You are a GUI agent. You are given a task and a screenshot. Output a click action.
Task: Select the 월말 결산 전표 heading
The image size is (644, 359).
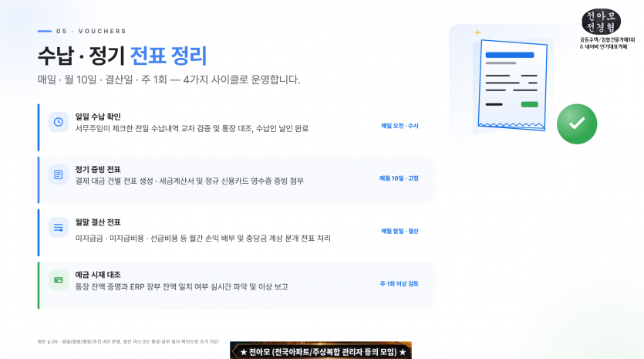[98, 222]
